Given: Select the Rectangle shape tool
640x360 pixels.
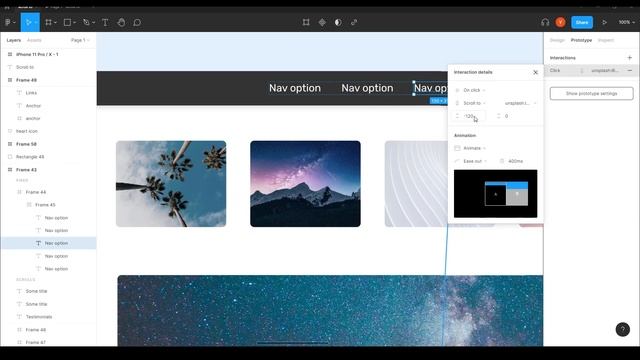Looking at the screenshot, I should point(67,22).
